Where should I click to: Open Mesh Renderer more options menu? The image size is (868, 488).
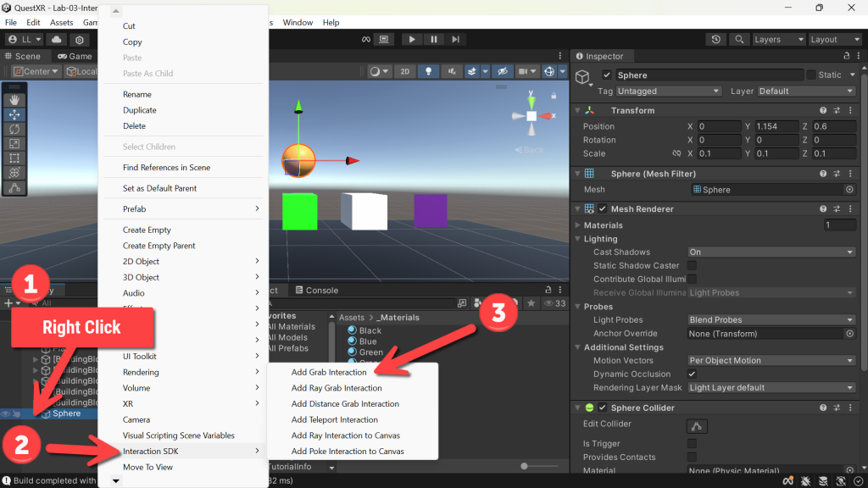(851, 209)
